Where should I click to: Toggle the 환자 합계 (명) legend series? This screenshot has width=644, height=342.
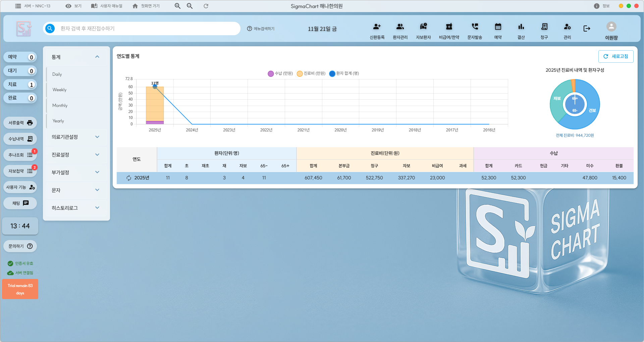[x=344, y=73]
